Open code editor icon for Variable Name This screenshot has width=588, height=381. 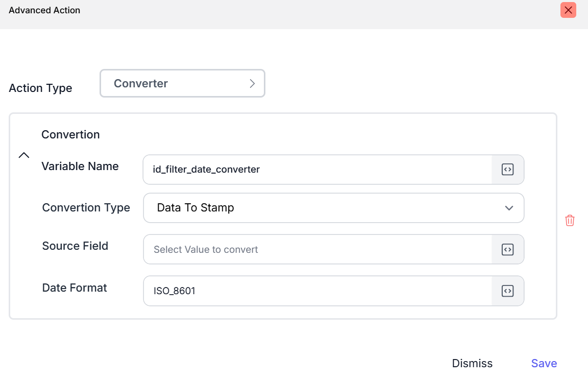[x=507, y=170]
